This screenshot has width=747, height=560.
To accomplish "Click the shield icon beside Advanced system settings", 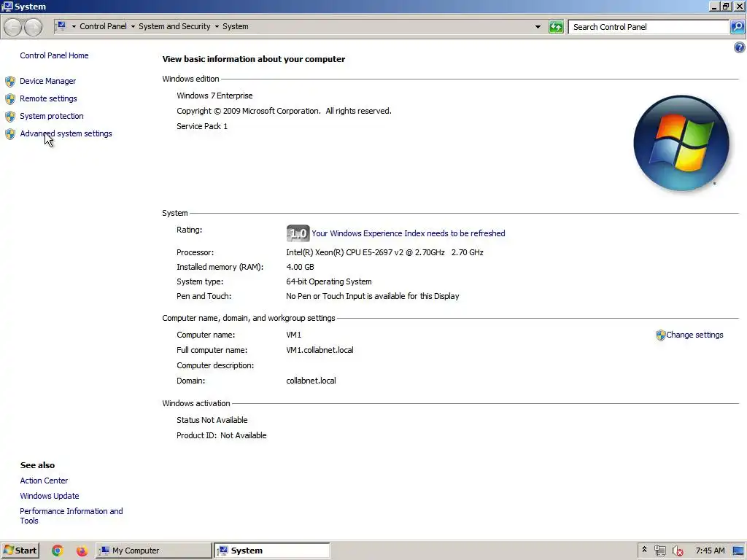I will coord(10,134).
